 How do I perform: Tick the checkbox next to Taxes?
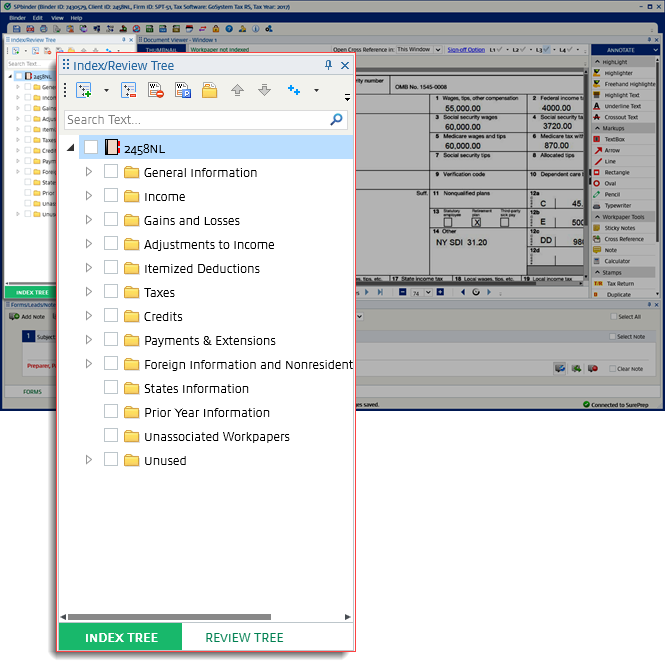click(111, 292)
